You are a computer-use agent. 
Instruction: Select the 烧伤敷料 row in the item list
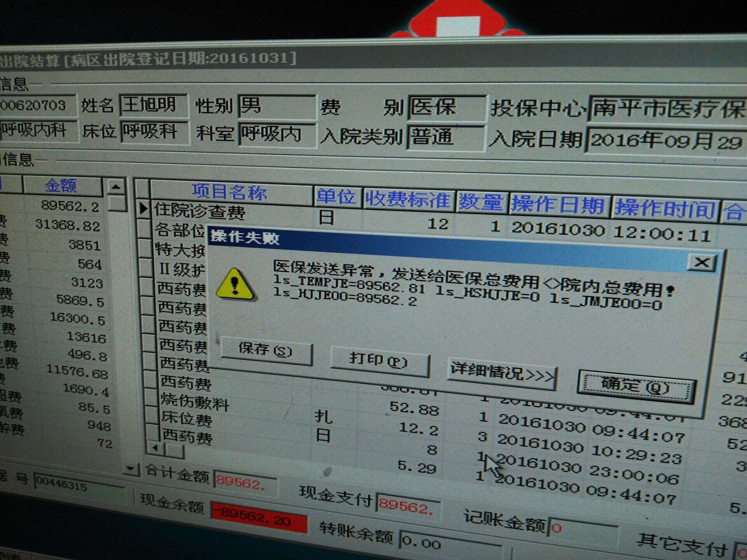coord(195,402)
